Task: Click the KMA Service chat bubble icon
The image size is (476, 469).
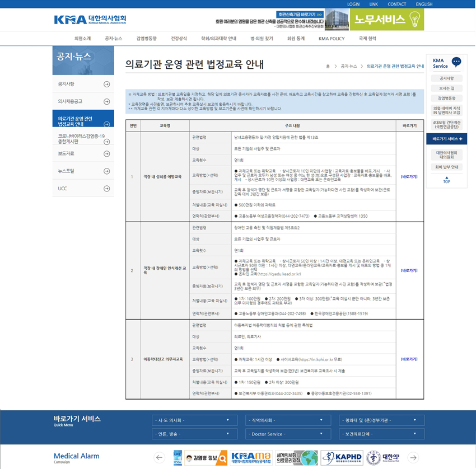Action: (456, 62)
